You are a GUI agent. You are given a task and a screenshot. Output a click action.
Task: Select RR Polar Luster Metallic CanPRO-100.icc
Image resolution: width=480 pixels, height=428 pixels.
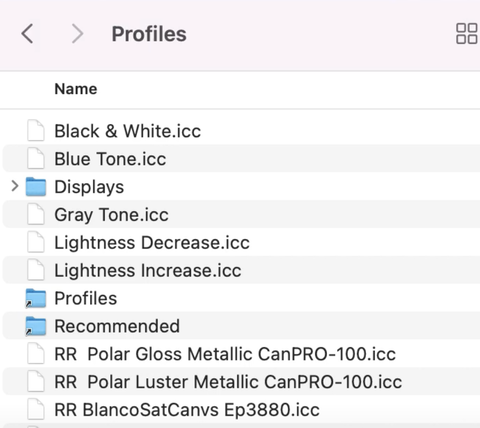(x=241, y=382)
